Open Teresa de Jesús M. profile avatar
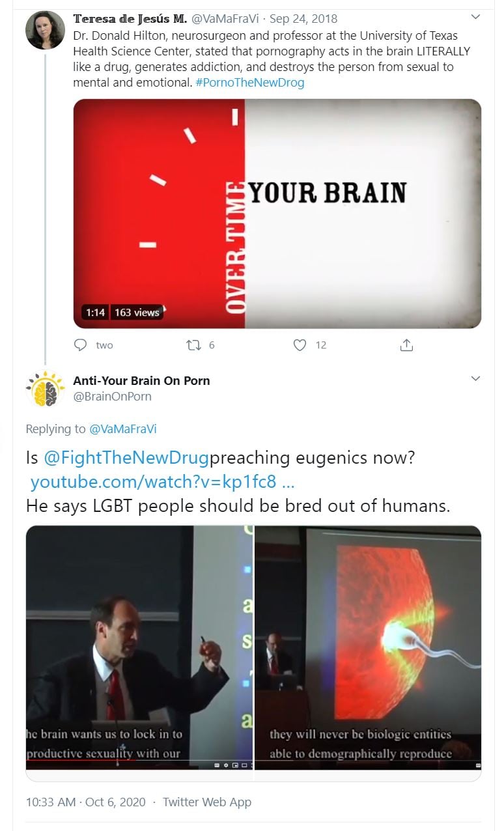This screenshot has height=831, width=504. [x=45, y=31]
